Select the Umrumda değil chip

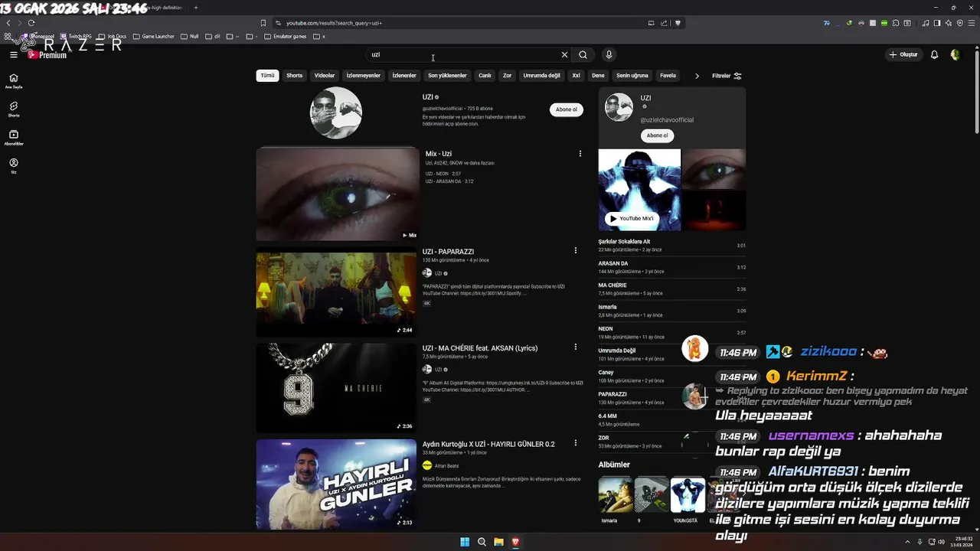pyautogui.click(x=541, y=76)
